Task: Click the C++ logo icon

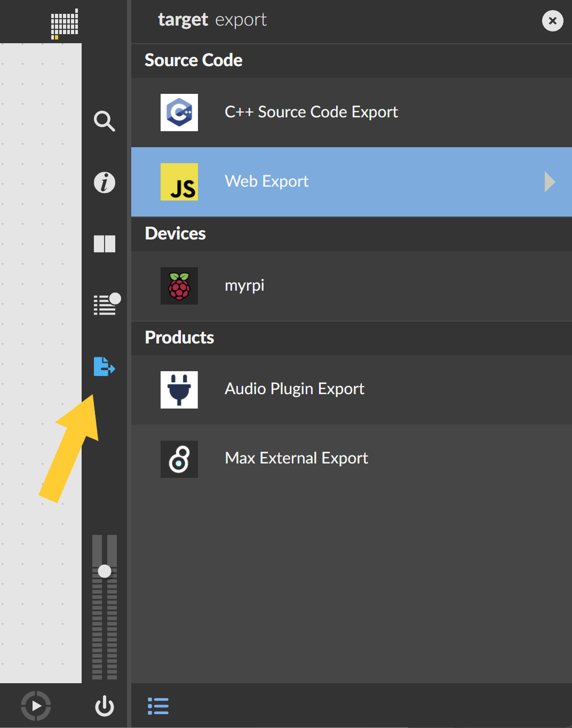Action: pos(179,113)
